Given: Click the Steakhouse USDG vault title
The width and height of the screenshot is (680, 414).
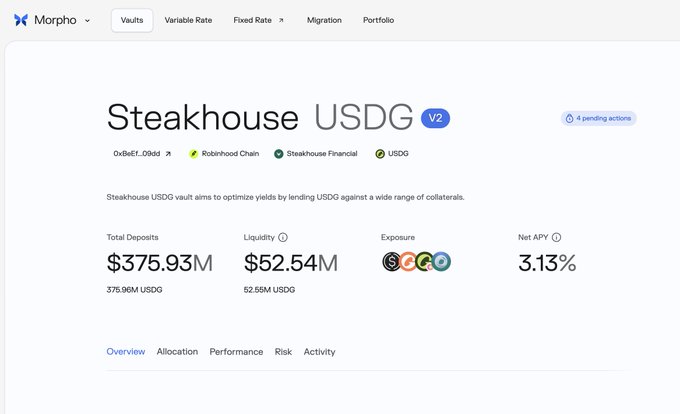Looking at the screenshot, I should [260, 117].
